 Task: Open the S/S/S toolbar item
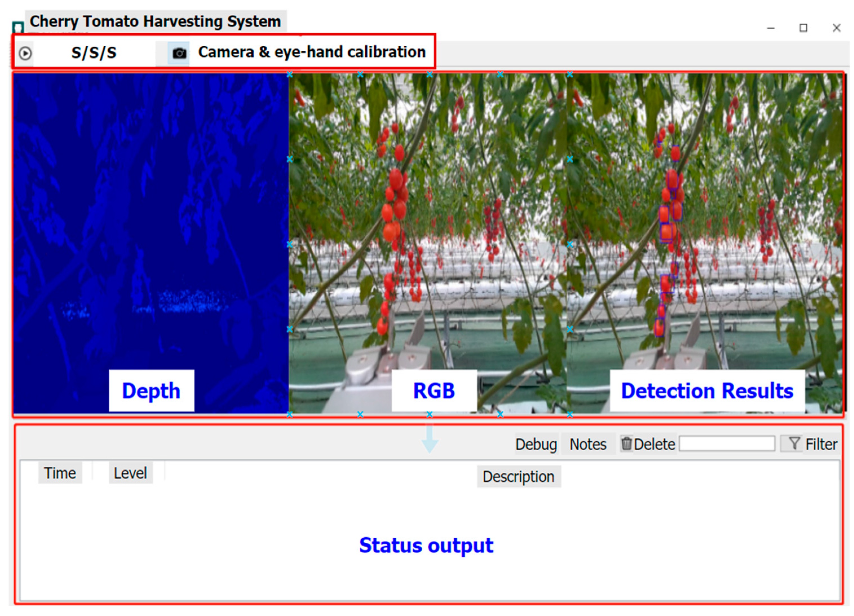tap(94, 53)
